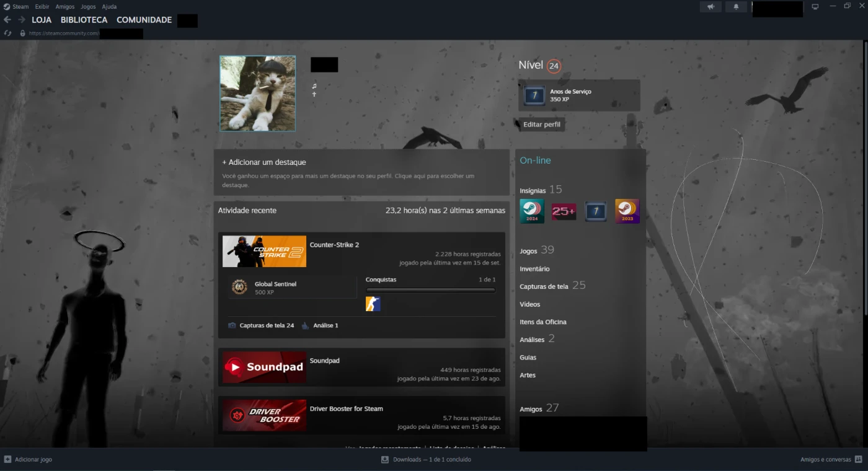Go back with the left arrow
868x471 pixels.
[7, 20]
